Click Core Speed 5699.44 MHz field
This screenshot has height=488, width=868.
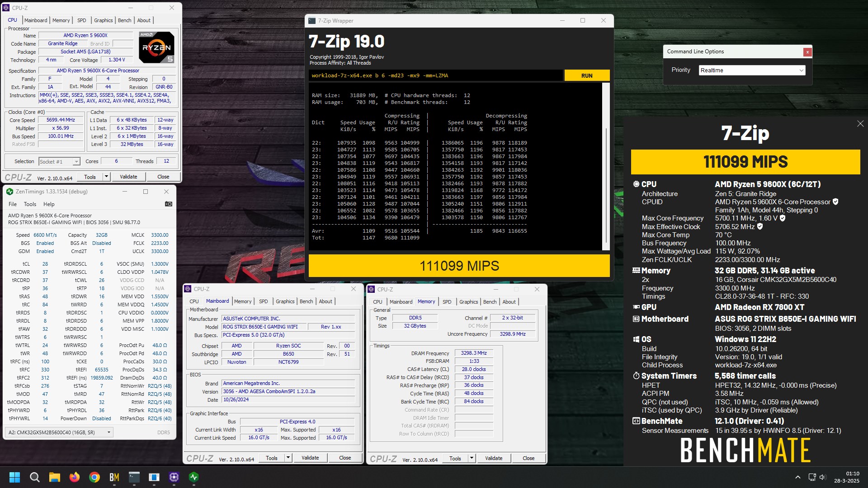[61, 120]
